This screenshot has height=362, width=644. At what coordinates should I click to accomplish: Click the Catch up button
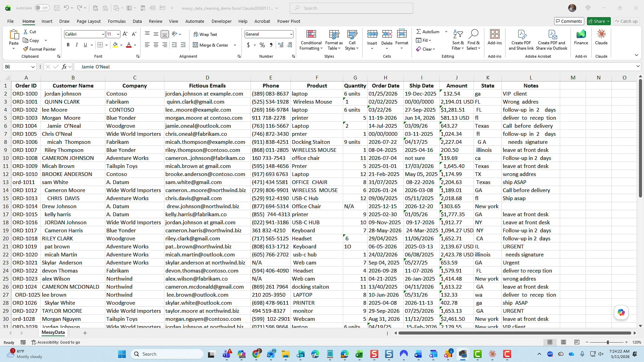click(x=626, y=21)
